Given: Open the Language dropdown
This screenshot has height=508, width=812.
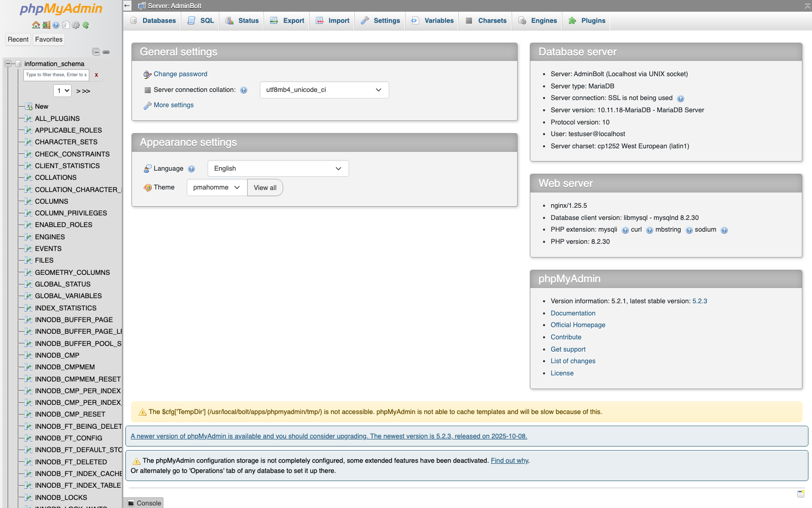Looking at the screenshot, I should [278, 169].
